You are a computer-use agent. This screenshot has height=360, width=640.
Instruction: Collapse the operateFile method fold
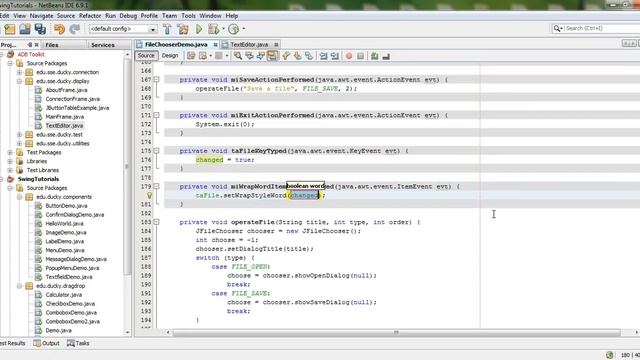pos(156,222)
